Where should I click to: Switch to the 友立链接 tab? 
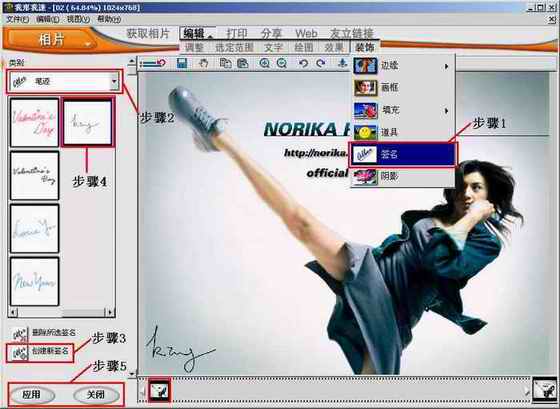[x=352, y=33]
